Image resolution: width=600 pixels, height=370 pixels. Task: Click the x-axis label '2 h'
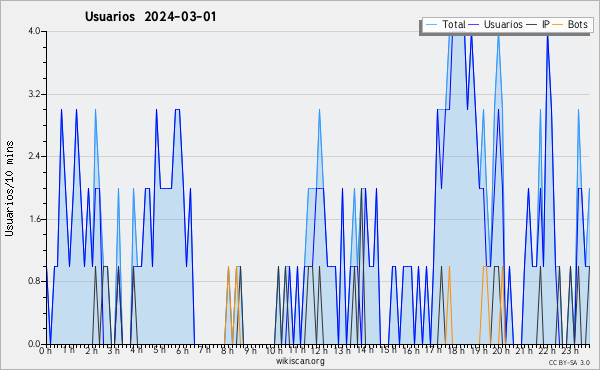tap(91, 351)
